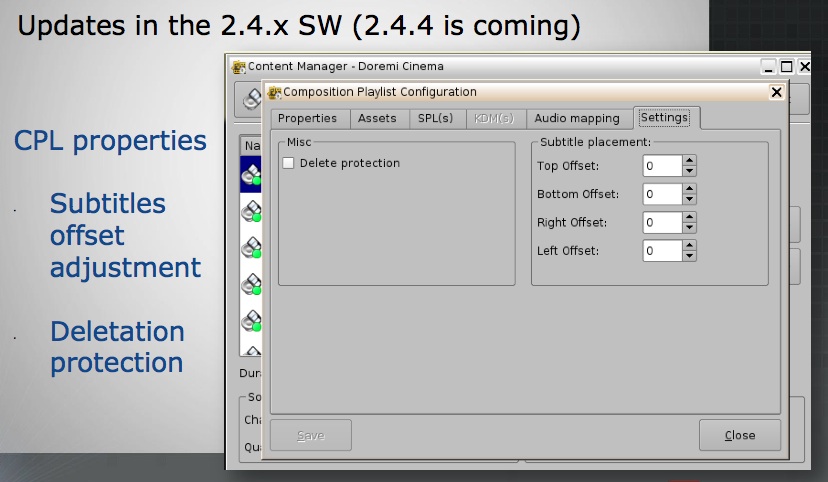828x482 pixels.
Task: Close the Composition Playlist Configuration dialog with X
Action: coord(776,92)
